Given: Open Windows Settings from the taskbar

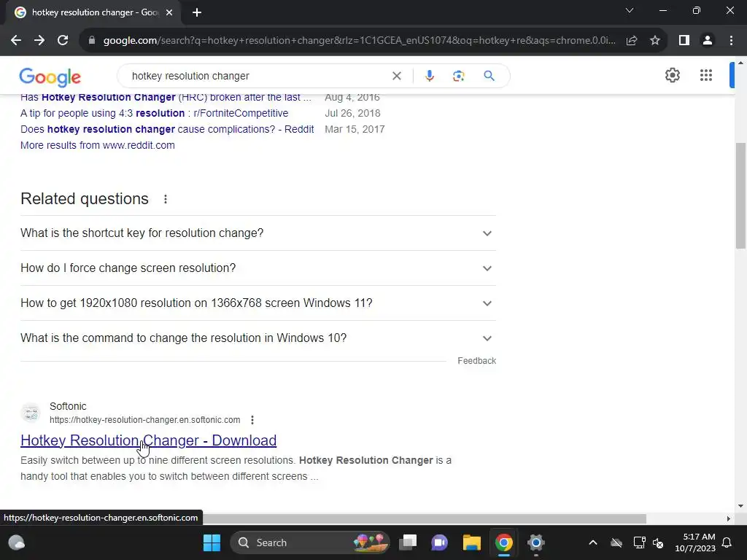Looking at the screenshot, I should 536,542.
